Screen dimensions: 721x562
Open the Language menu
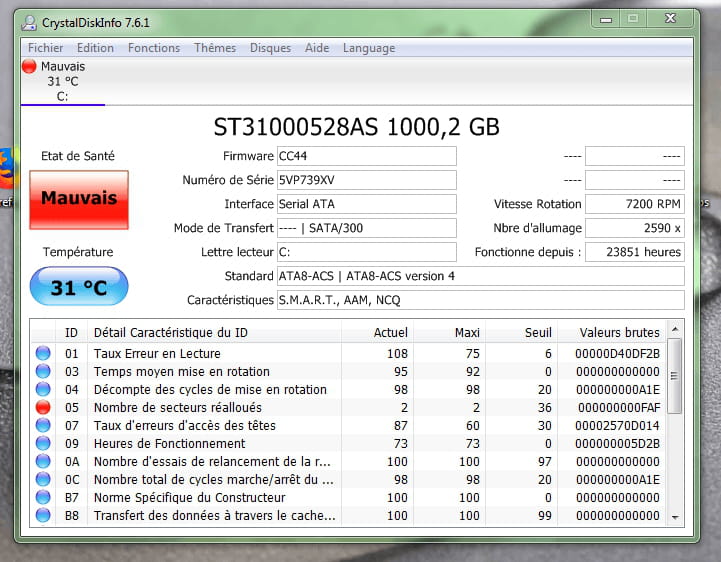tap(369, 48)
